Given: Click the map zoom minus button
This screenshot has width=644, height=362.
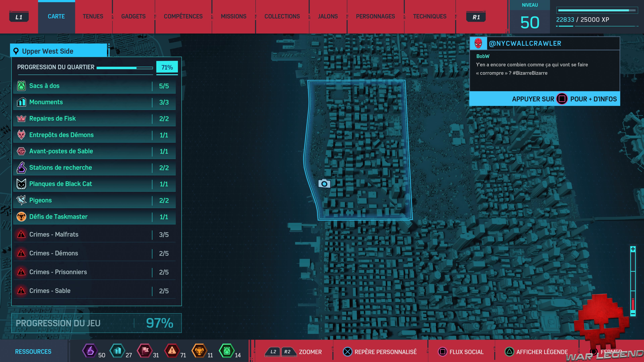Looking at the screenshot, I should click(633, 313).
